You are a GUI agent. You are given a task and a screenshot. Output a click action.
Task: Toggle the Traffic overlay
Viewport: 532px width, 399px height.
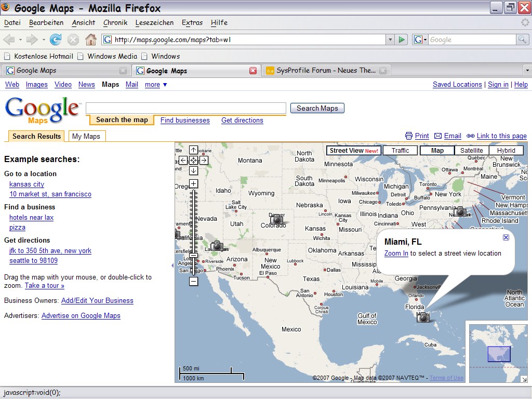click(400, 151)
